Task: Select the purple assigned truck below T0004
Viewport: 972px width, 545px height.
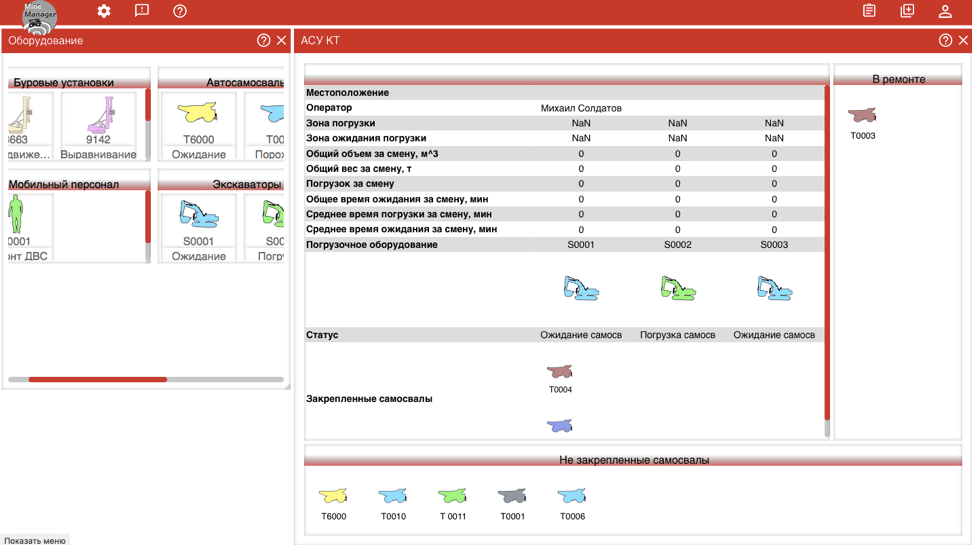Action: click(560, 425)
